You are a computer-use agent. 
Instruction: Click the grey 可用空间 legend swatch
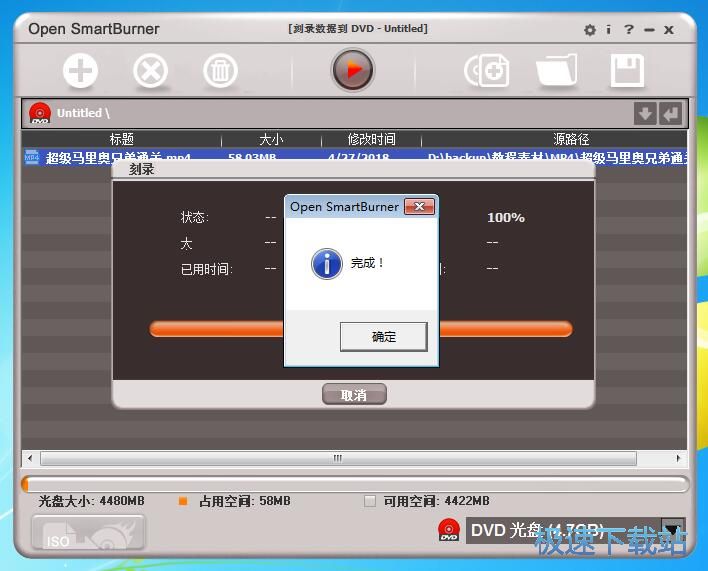(x=370, y=501)
